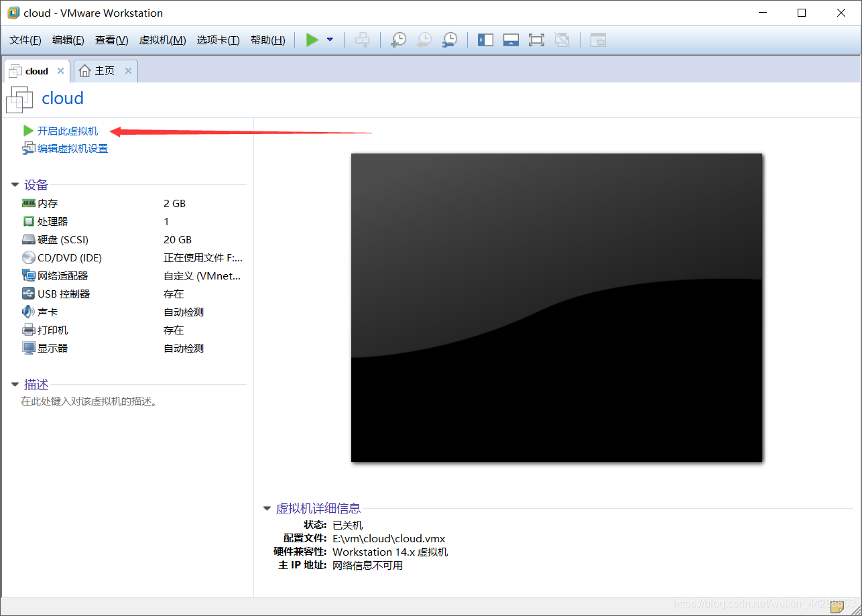This screenshot has height=616, width=862.
Task: Open the 虚拟机(M) menu
Action: [162, 40]
